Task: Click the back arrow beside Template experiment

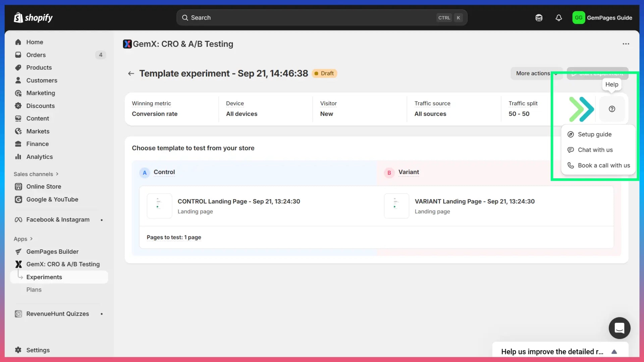Action: 131,73
